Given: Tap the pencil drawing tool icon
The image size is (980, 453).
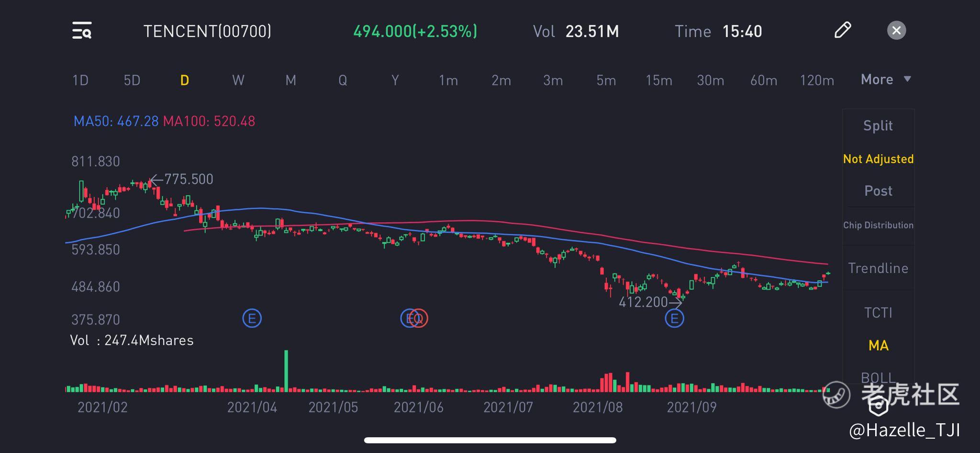Looking at the screenshot, I should (x=843, y=30).
